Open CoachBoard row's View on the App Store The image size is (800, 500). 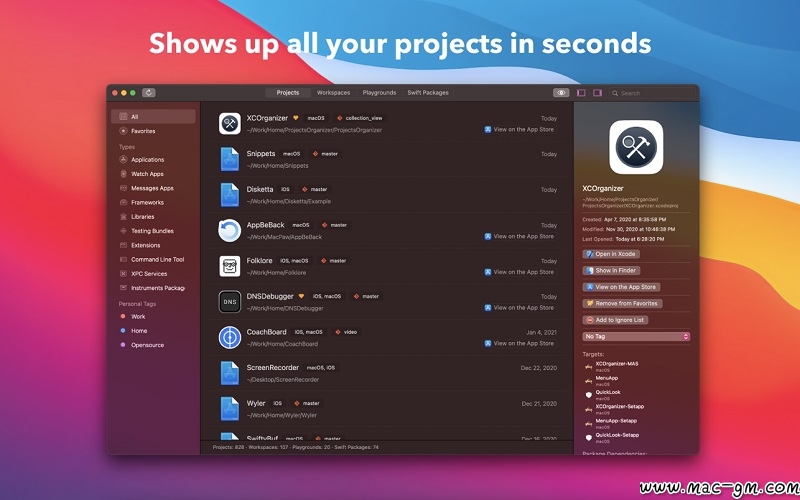coord(519,344)
